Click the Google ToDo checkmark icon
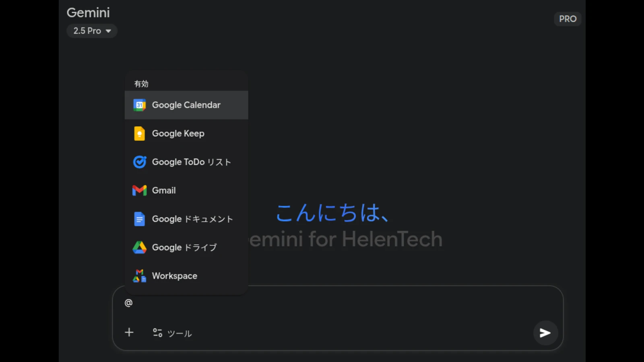The width and height of the screenshot is (644, 362). (x=139, y=162)
